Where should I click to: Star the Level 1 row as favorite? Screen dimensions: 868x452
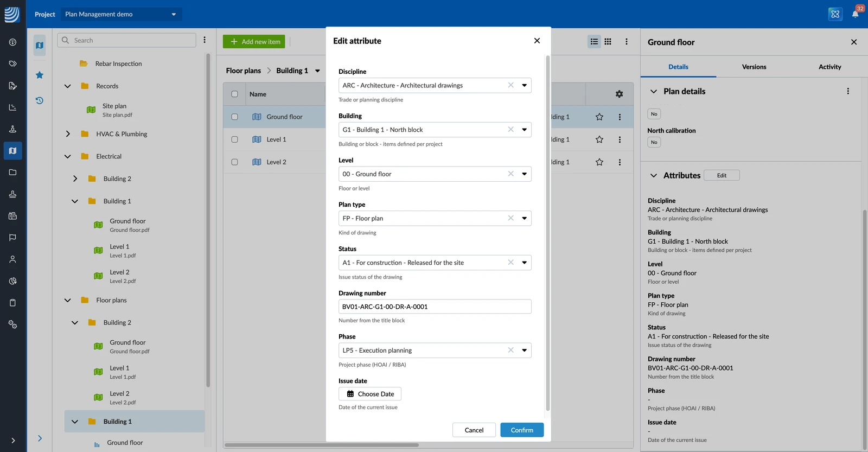click(599, 139)
